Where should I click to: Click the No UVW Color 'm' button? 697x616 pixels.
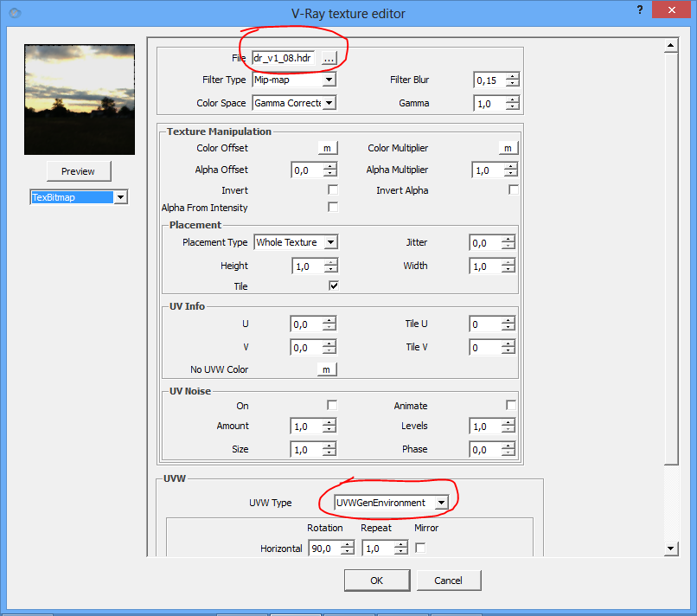(x=327, y=369)
